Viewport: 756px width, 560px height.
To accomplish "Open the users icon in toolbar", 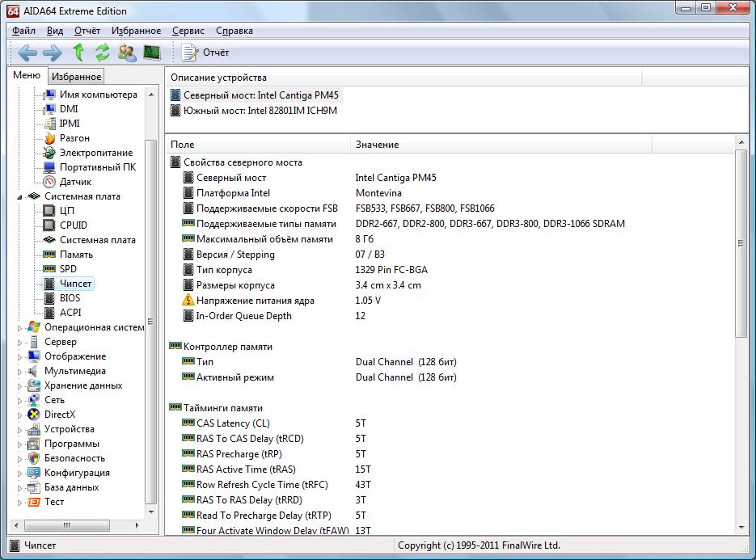I will click(x=127, y=53).
